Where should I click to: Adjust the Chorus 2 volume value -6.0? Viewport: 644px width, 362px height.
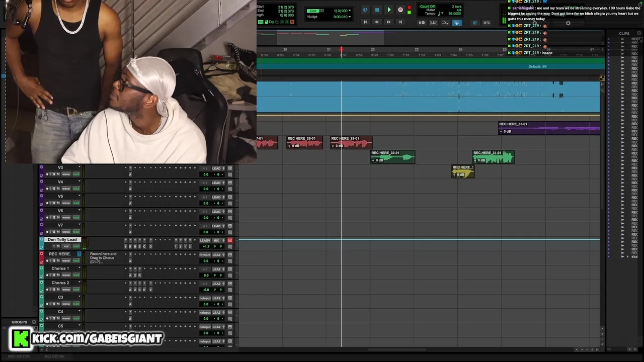tap(206, 290)
